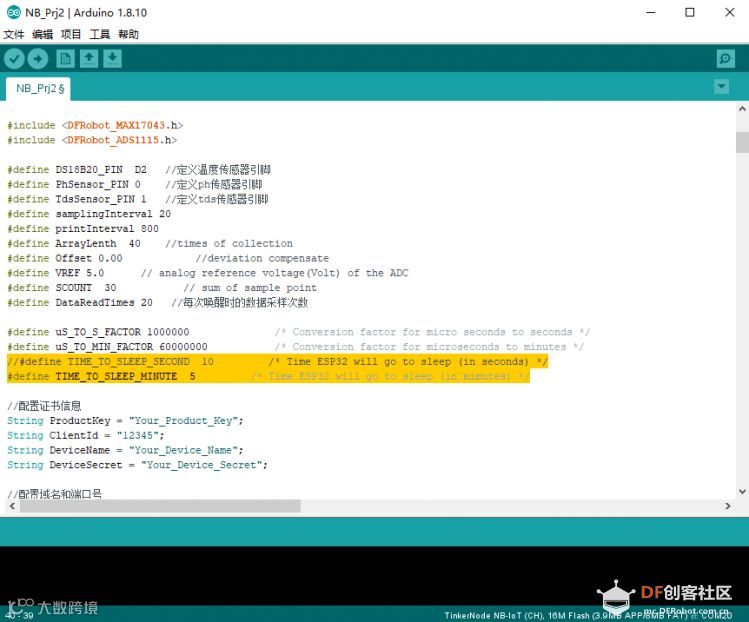This screenshot has height=622, width=749.
Task: Open a sketch using up-arrow icon
Action: (89, 59)
